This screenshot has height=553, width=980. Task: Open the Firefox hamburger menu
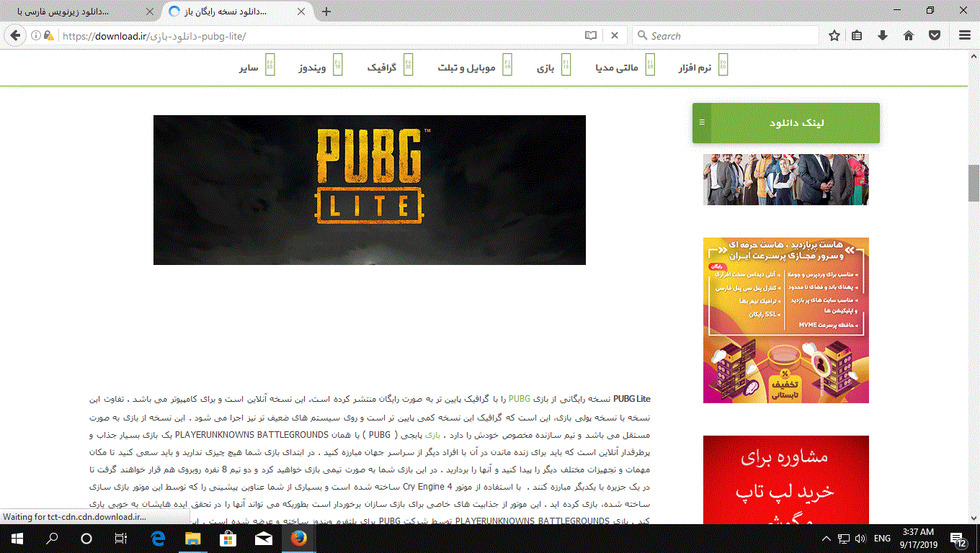965,35
